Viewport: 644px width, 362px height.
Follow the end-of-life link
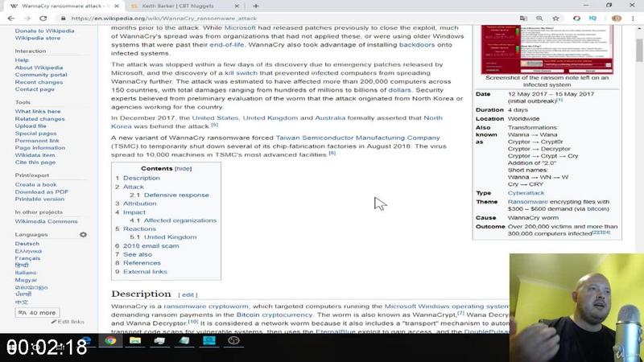click(x=227, y=45)
